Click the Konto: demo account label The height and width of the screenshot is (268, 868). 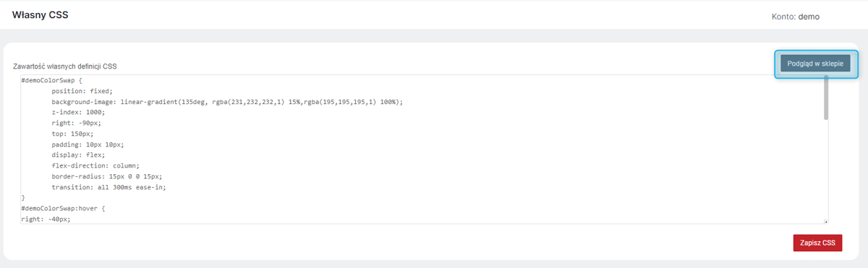click(796, 16)
